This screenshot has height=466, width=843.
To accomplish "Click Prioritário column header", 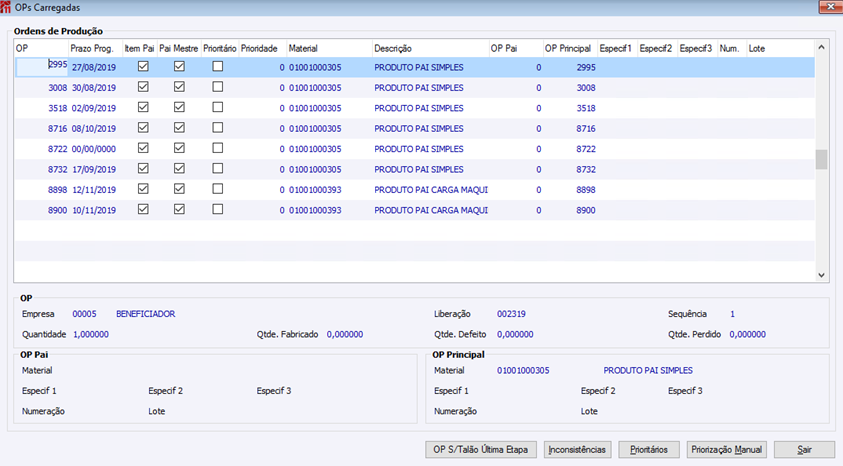I will (x=220, y=48).
